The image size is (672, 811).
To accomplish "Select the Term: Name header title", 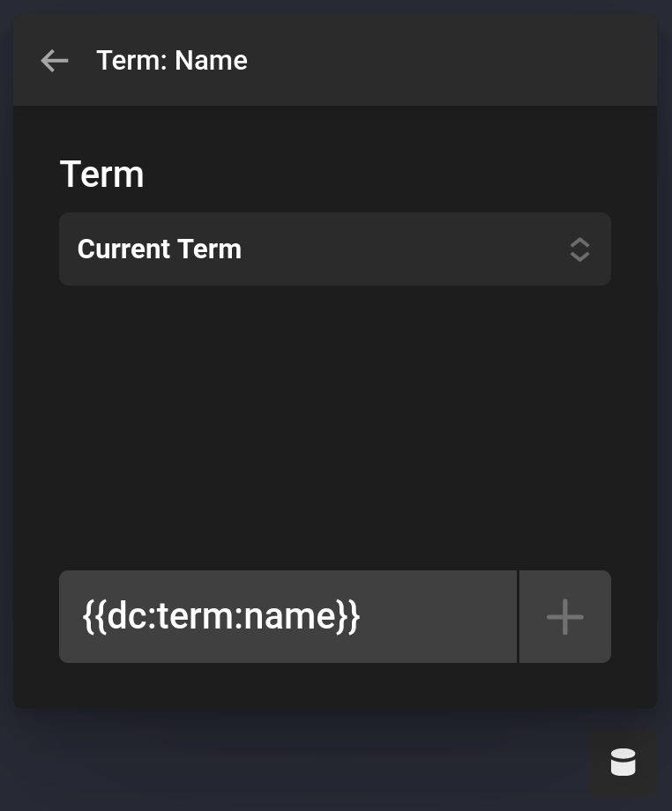I will (x=172, y=60).
